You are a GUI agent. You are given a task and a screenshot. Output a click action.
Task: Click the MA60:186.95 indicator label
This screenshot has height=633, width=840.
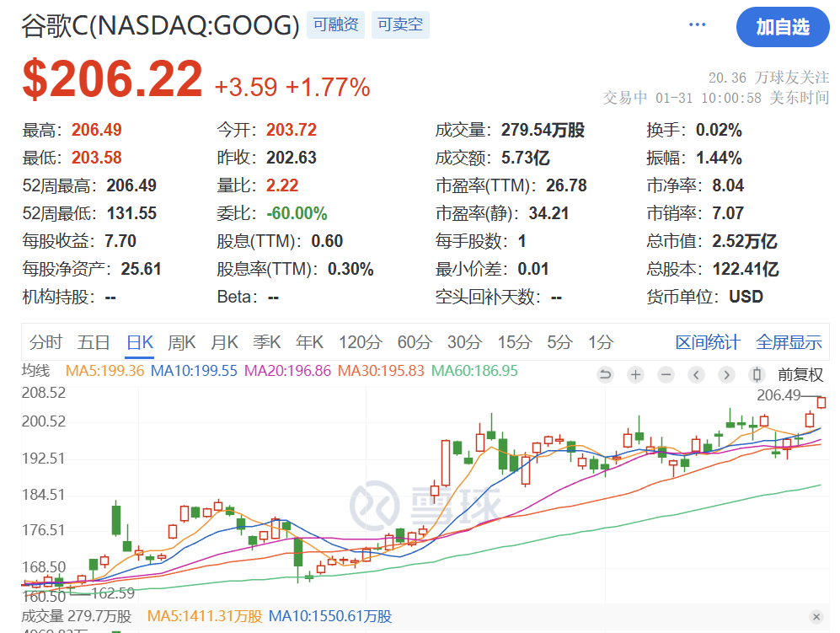click(x=474, y=370)
